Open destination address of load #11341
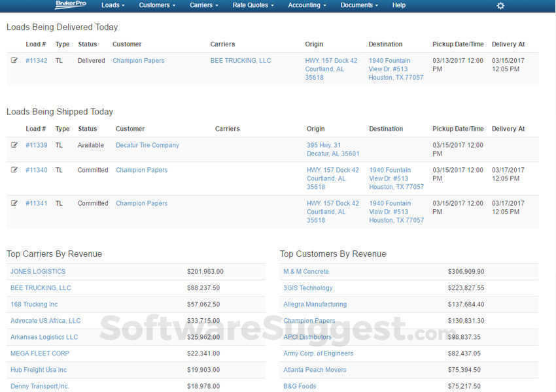This screenshot has height=392, width=556. [396, 212]
